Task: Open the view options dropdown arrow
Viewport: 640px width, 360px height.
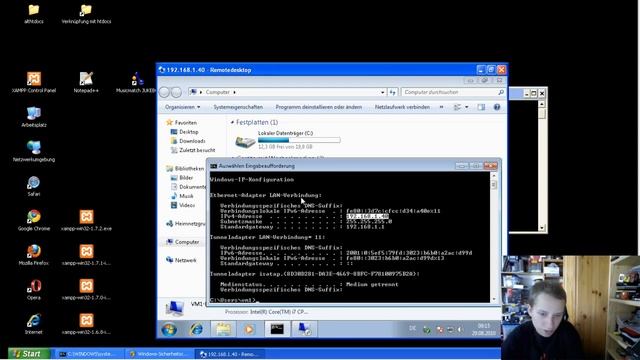Action: coord(467,107)
